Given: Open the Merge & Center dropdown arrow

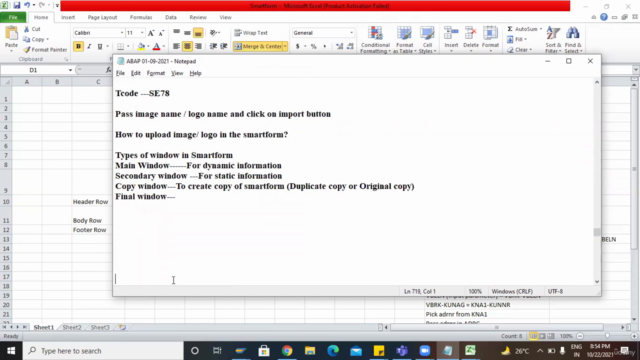Looking at the screenshot, I should click(285, 47).
